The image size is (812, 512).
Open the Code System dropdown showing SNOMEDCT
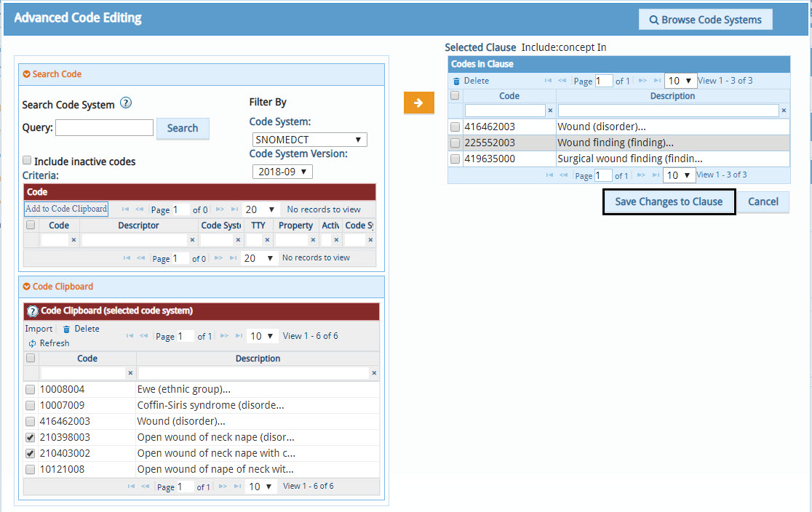pos(309,140)
